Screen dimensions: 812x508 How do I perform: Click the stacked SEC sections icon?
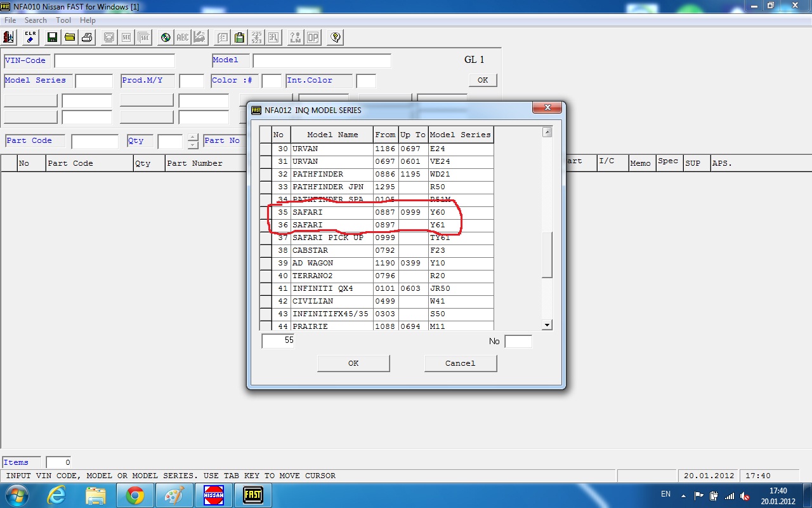(143, 37)
